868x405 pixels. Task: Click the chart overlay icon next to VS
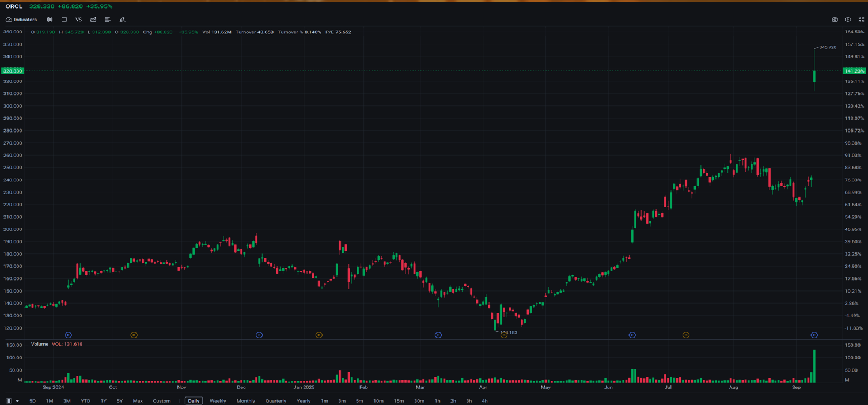[93, 20]
